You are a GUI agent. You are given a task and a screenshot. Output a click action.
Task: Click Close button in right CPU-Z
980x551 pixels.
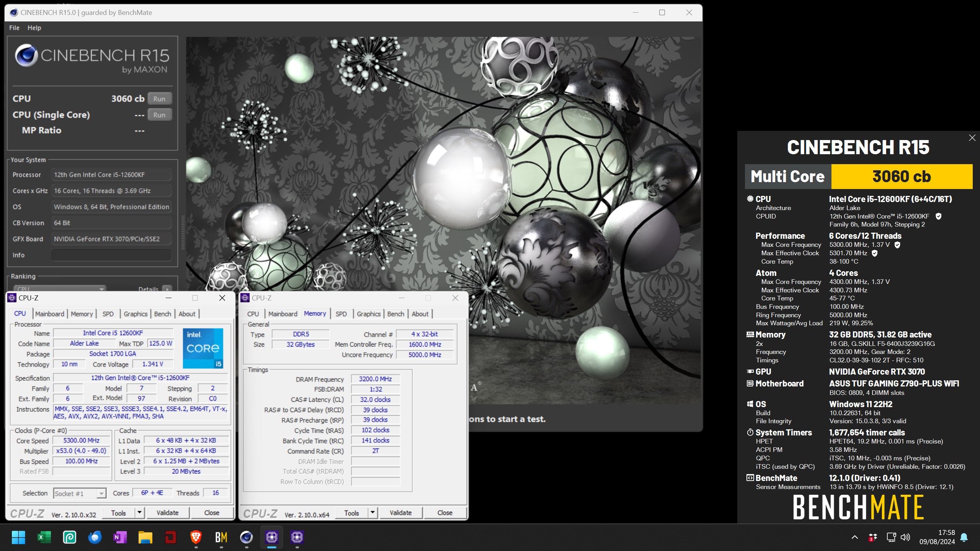pyautogui.click(x=445, y=513)
